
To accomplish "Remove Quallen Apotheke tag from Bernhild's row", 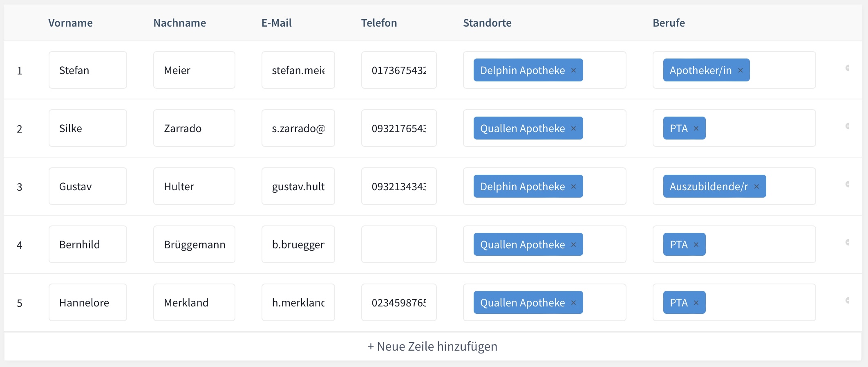I will [x=573, y=245].
